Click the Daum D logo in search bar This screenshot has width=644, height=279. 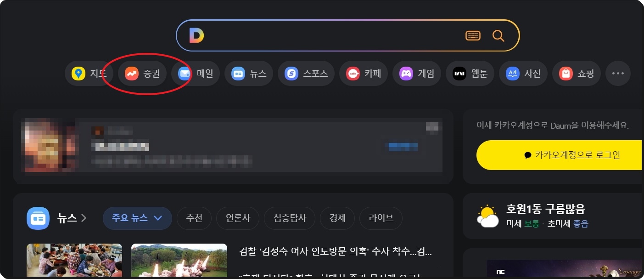point(196,35)
